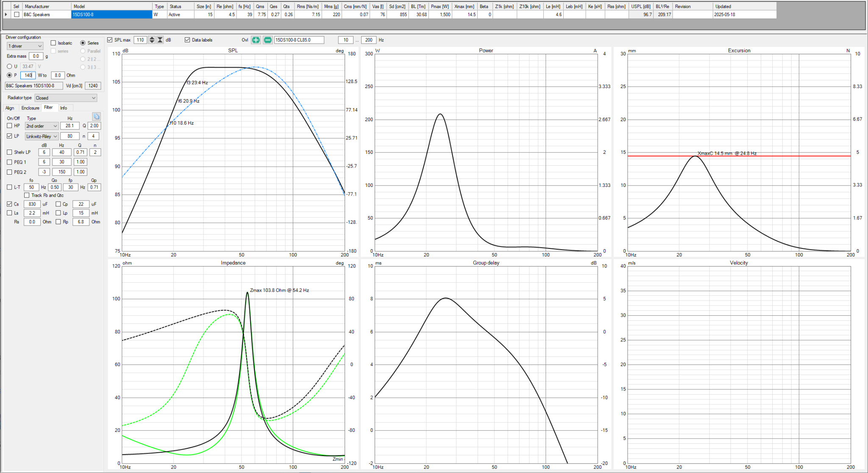
Task: Enable the PEQ 2 checkbox
Action: pos(9,172)
